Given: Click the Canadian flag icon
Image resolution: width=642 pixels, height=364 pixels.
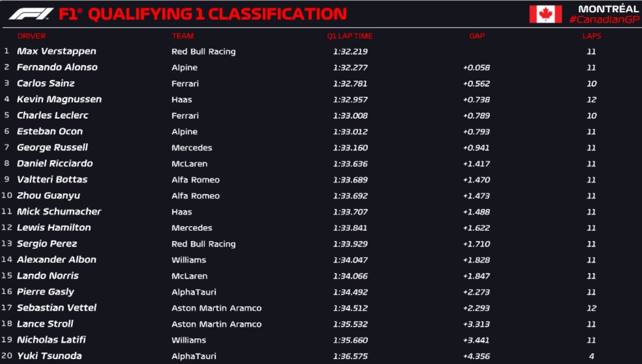Looking at the screenshot, I should coord(545,14).
